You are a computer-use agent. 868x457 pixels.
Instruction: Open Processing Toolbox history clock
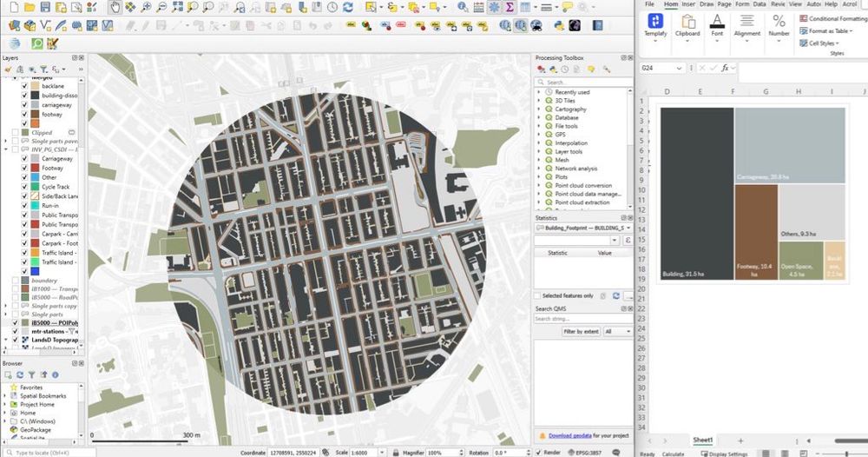tap(565, 70)
